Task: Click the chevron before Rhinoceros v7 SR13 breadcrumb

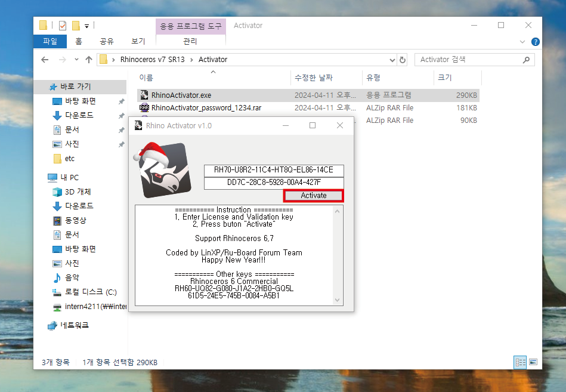Action: [113, 60]
